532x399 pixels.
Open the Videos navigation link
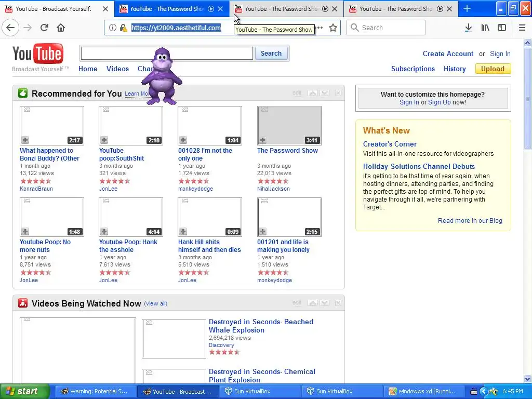pyautogui.click(x=118, y=69)
